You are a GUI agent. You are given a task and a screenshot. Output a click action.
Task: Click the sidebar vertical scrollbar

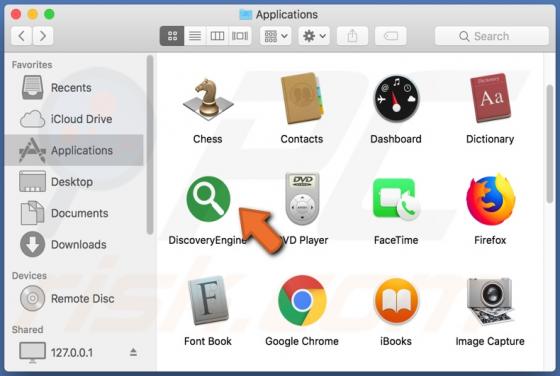click(150, 145)
